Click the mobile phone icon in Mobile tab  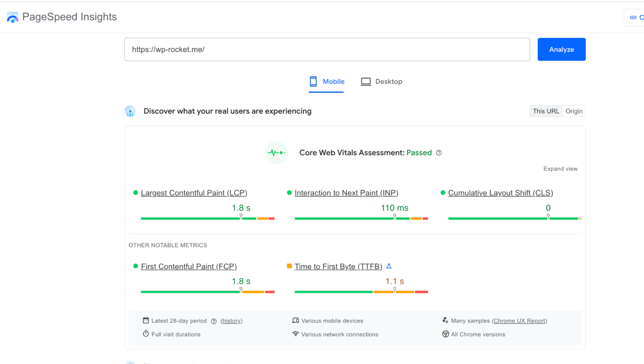313,81
